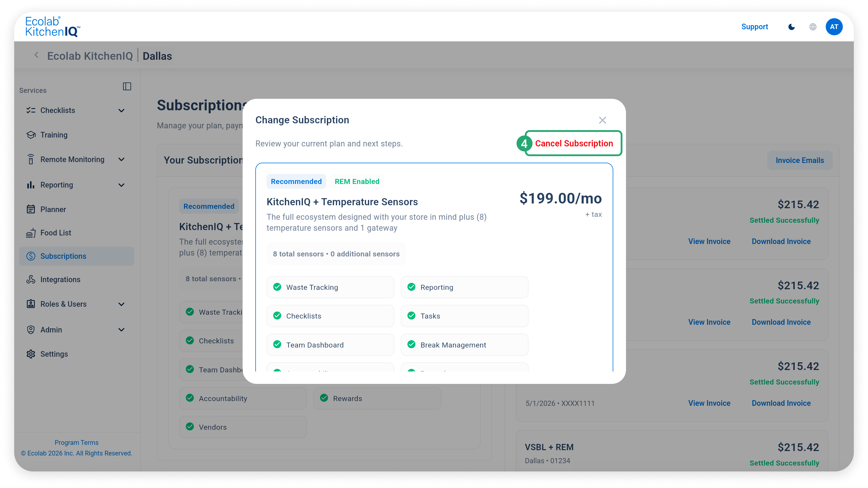Screen dimensions: 868x488
Task: Collapse the sidebar panel icon
Action: pos(127,87)
